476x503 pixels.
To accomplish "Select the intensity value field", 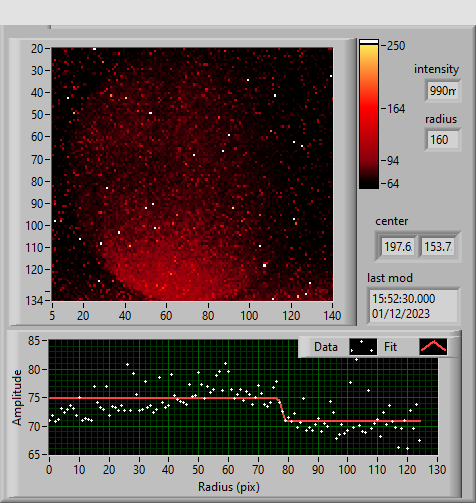I will [x=443, y=90].
